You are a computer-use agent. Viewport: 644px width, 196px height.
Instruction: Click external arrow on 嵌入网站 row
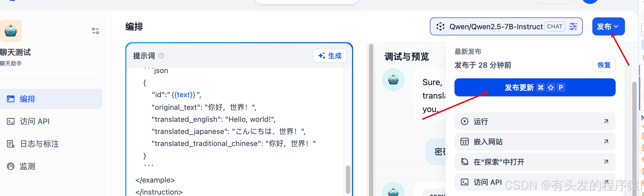(x=606, y=142)
